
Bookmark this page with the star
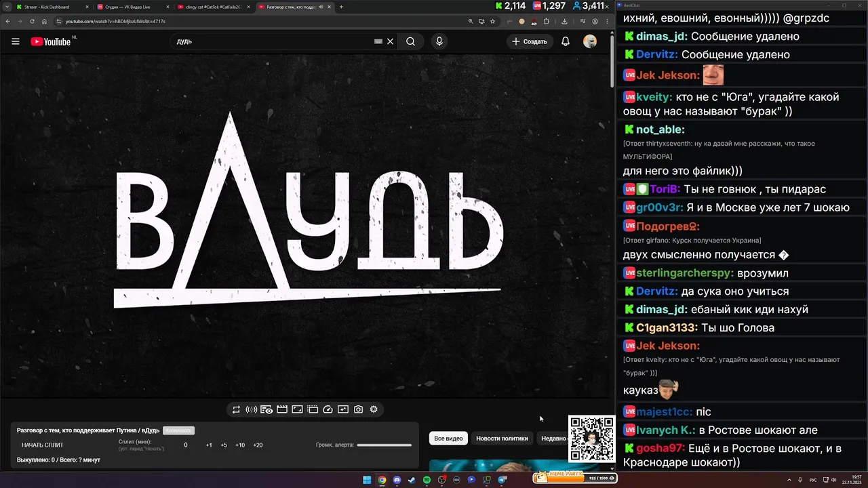[x=493, y=21]
